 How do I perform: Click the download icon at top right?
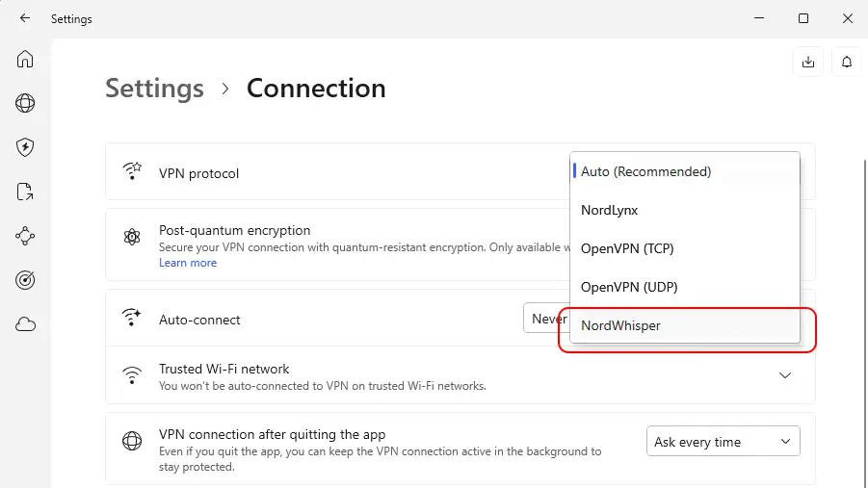pyautogui.click(x=808, y=62)
